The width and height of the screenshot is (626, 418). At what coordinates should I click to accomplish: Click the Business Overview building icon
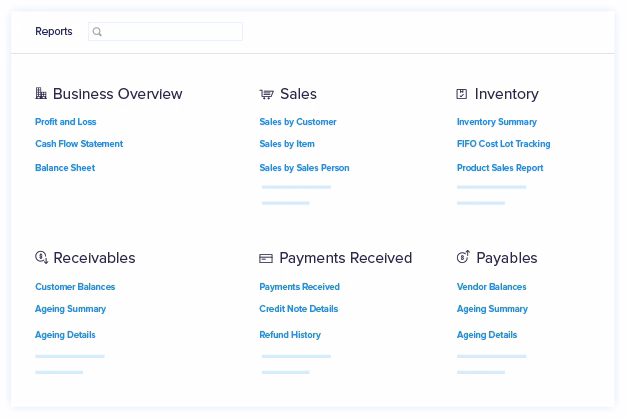(x=41, y=94)
